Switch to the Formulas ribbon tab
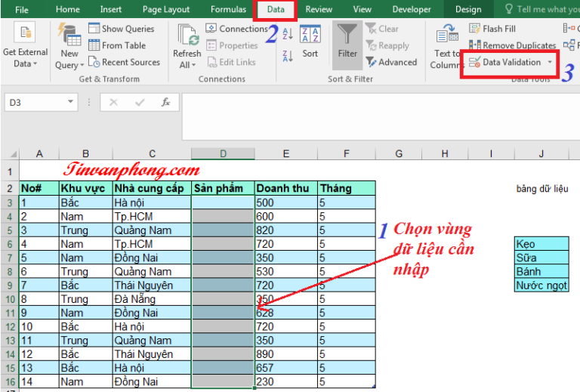Viewport: 580px width, 392px height. point(228,10)
